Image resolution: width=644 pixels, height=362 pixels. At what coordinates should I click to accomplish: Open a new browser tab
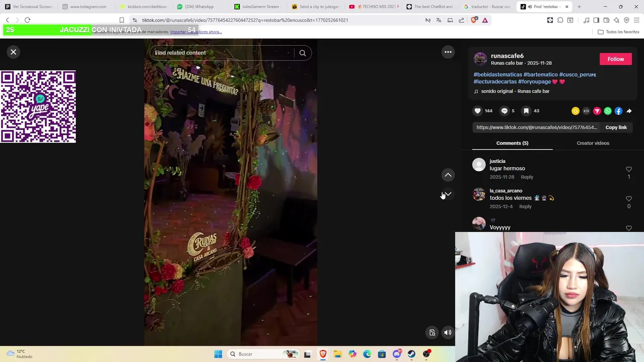[x=579, y=7]
